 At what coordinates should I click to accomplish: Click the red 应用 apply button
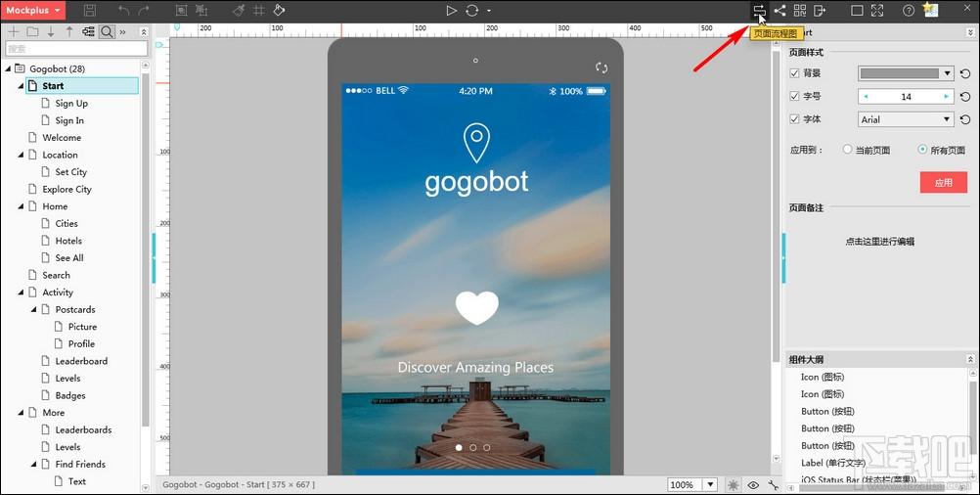tap(943, 183)
